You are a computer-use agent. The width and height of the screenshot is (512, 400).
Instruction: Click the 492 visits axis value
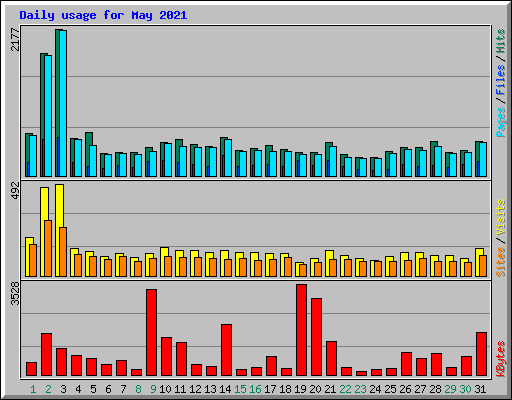click(15, 191)
